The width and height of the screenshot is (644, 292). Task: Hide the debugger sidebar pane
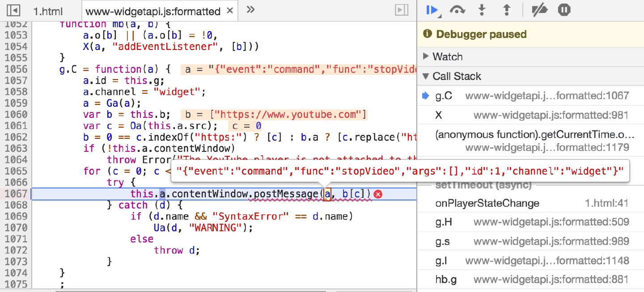pos(402,10)
